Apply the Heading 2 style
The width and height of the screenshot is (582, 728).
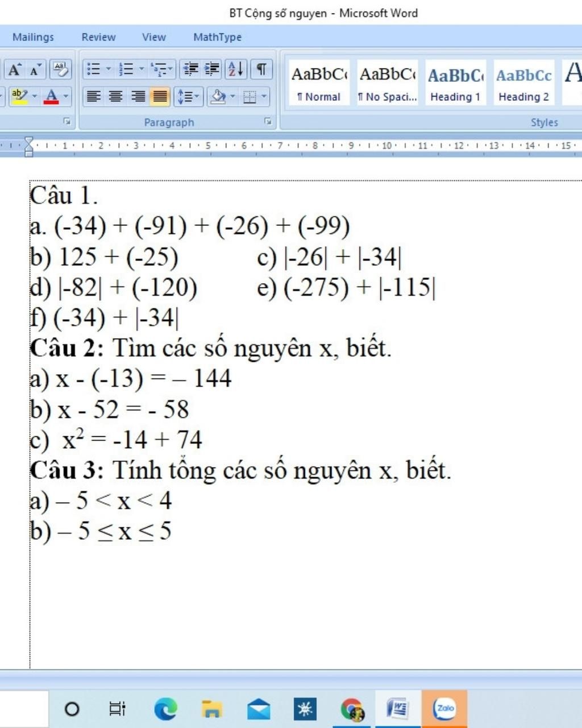click(x=524, y=83)
